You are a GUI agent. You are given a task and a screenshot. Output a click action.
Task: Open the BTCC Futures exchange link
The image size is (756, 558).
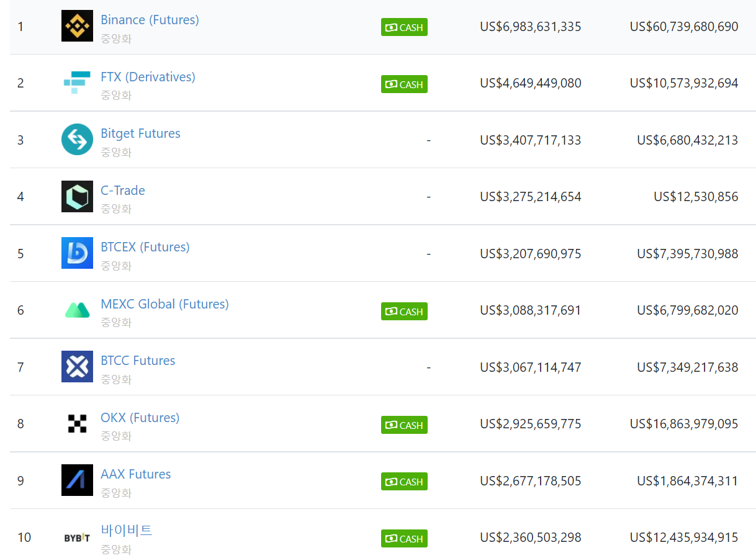138,361
